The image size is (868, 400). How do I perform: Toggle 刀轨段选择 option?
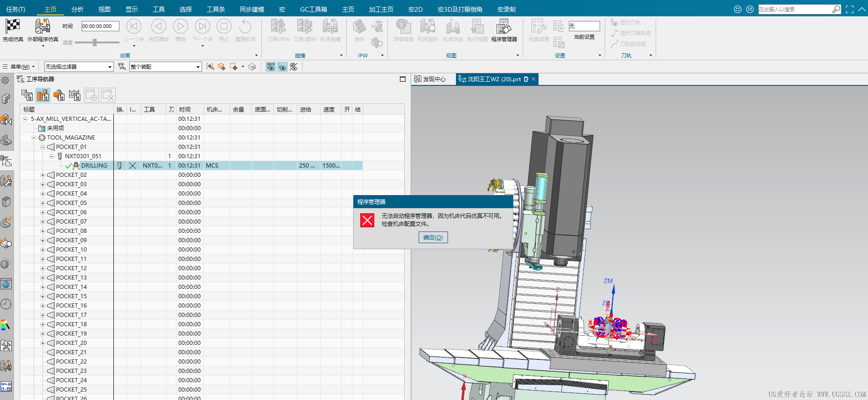click(629, 44)
